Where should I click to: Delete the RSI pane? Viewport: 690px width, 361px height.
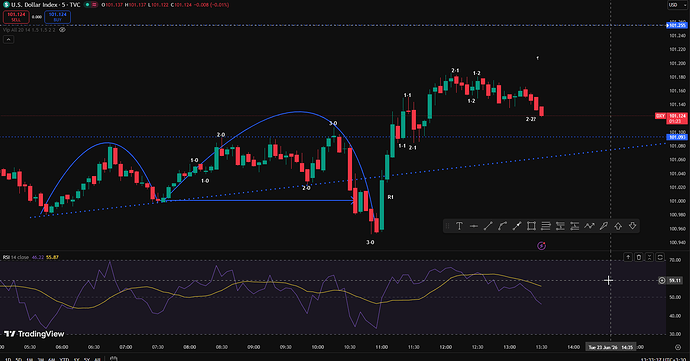639,257
